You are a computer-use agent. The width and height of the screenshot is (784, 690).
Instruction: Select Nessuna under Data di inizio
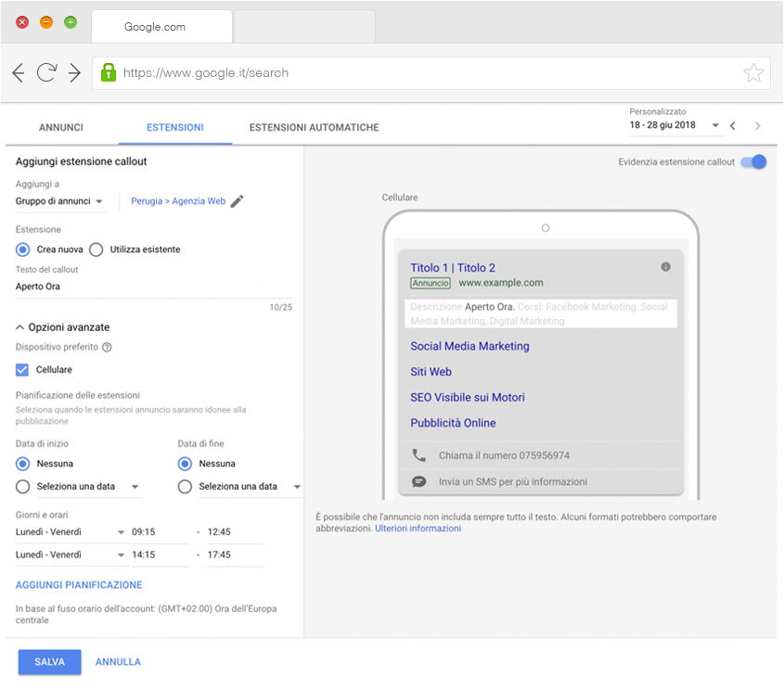(x=22, y=464)
